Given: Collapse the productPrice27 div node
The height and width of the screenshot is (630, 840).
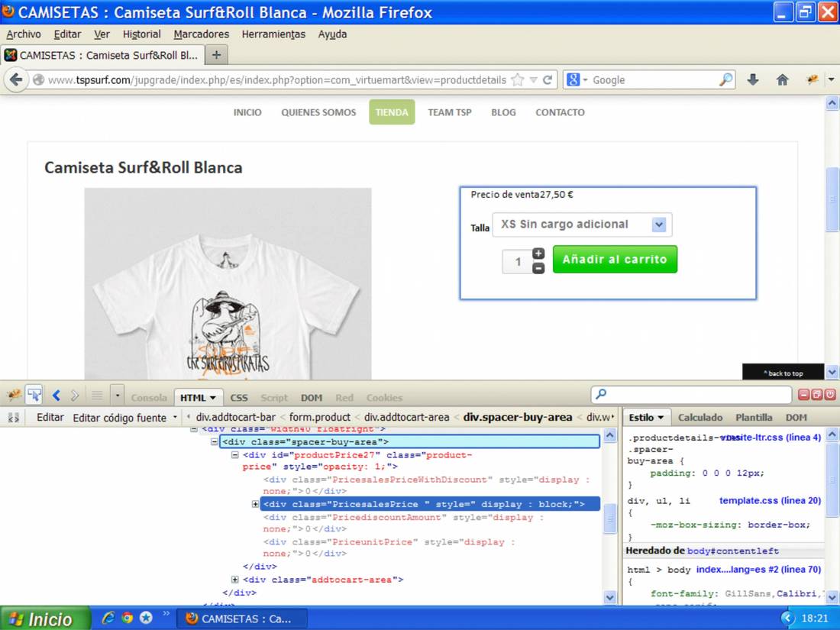Looking at the screenshot, I should 234,455.
